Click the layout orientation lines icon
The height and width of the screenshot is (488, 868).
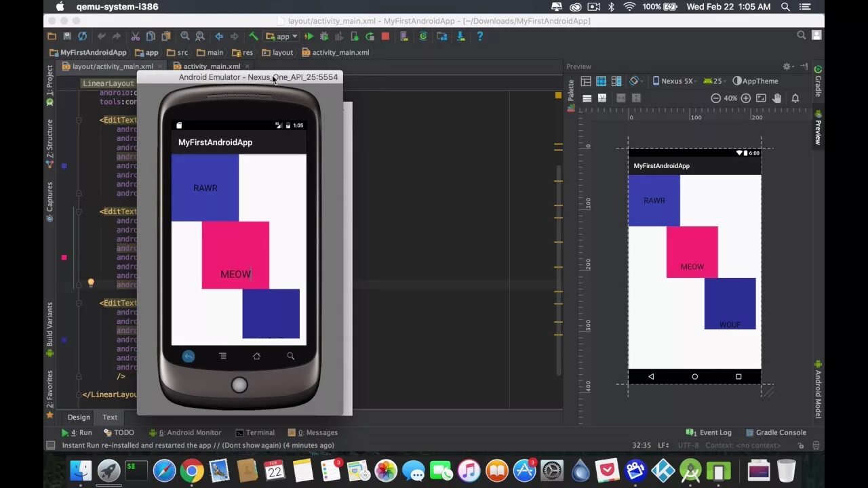pos(587,98)
